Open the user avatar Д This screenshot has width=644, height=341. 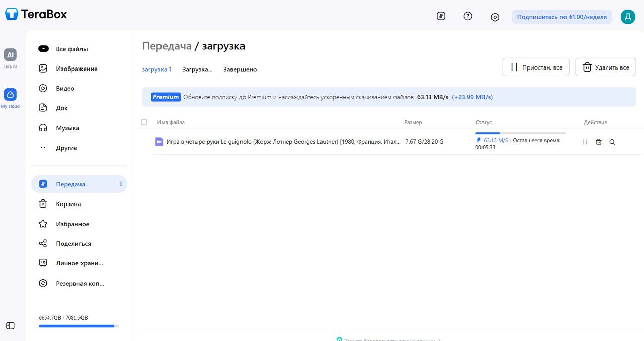[628, 17]
